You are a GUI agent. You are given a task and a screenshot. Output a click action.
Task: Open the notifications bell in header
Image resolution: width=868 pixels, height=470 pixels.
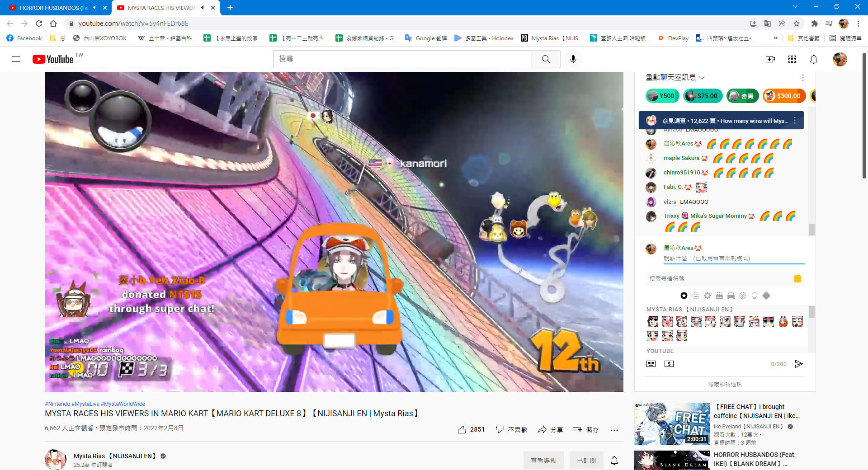click(814, 59)
